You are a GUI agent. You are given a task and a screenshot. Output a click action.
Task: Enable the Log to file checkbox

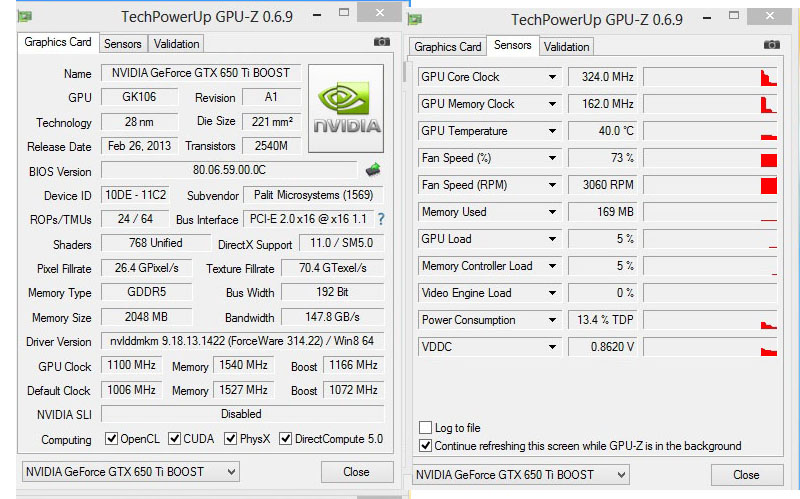click(x=425, y=427)
